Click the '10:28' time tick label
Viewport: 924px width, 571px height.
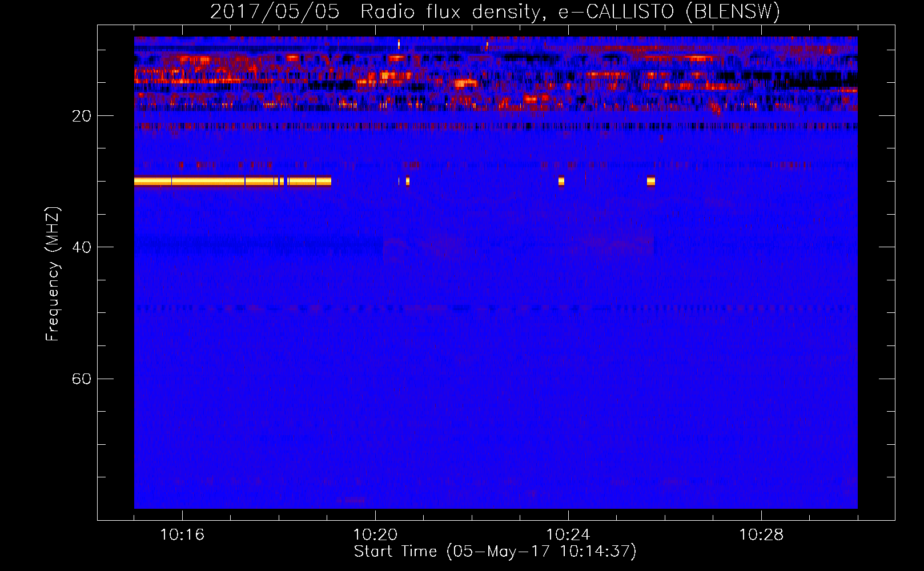pyautogui.click(x=761, y=535)
